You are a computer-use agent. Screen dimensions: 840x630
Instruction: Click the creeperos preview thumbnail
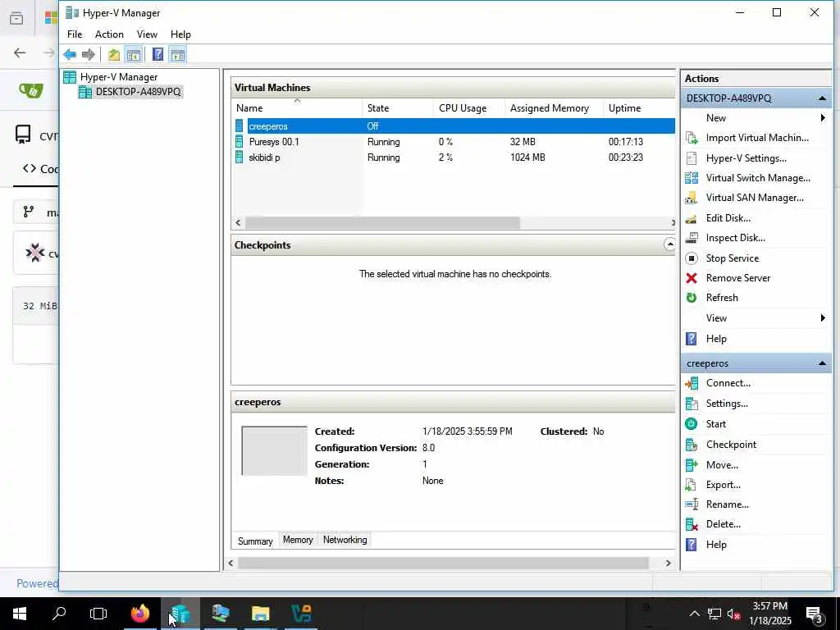[x=274, y=450]
